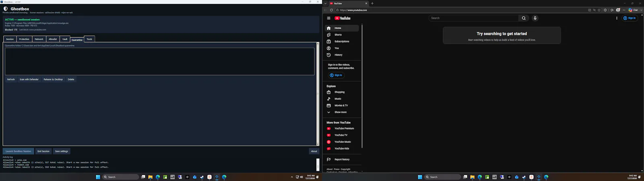Close the YouTube browser tab
The image size is (644, 181).
[366, 3]
